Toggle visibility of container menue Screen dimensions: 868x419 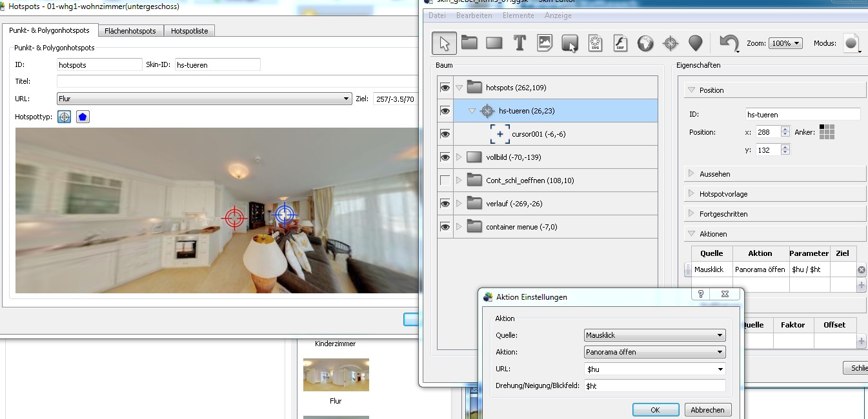click(x=445, y=227)
